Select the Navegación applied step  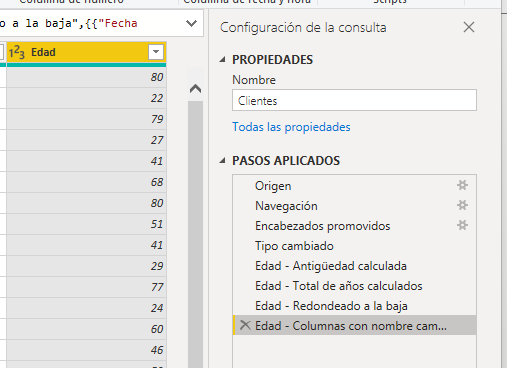(x=354, y=206)
